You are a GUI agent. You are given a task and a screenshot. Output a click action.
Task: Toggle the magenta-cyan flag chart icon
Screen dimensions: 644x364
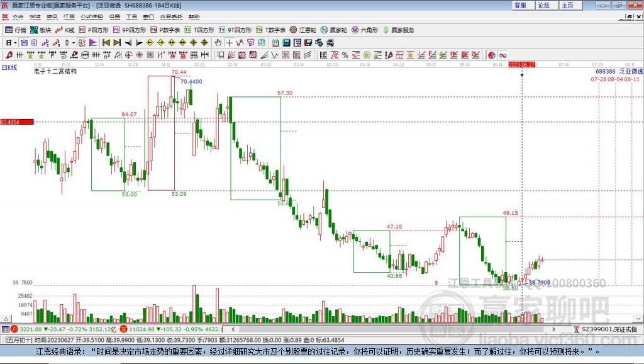click(93, 43)
